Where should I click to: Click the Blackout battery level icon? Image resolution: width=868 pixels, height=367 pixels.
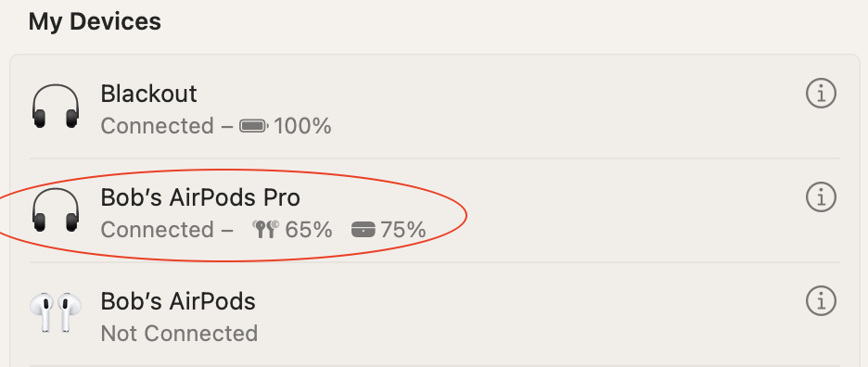(253, 127)
